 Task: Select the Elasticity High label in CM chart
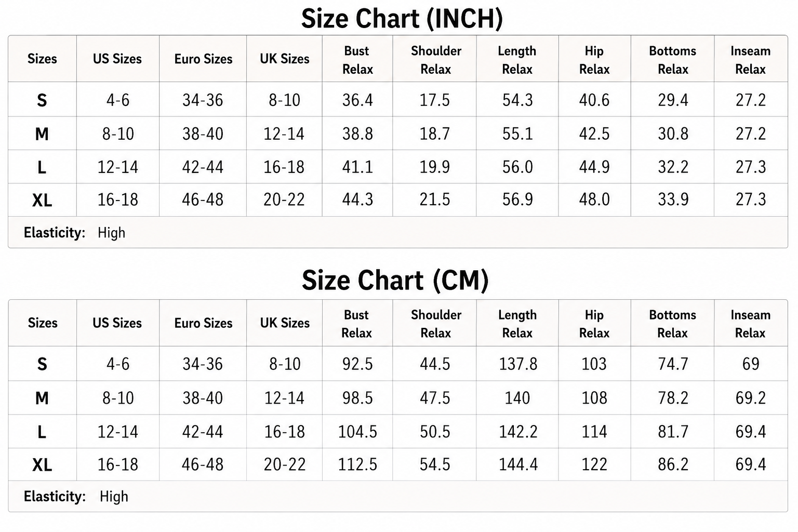click(76, 497)
